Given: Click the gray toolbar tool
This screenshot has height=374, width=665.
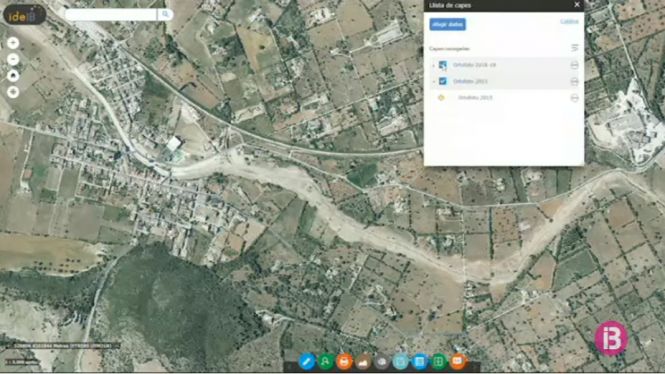Looking at the screenshot, I should [382, 362].
